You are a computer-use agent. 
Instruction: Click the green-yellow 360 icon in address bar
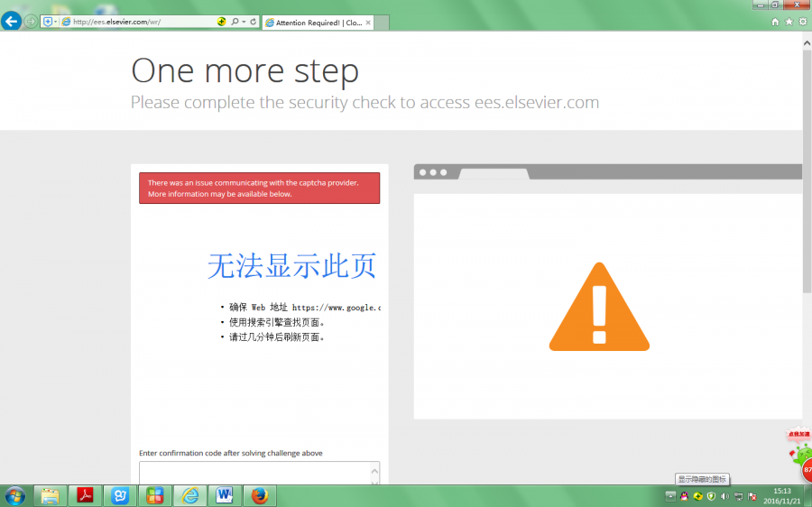[x=221, y=22]
